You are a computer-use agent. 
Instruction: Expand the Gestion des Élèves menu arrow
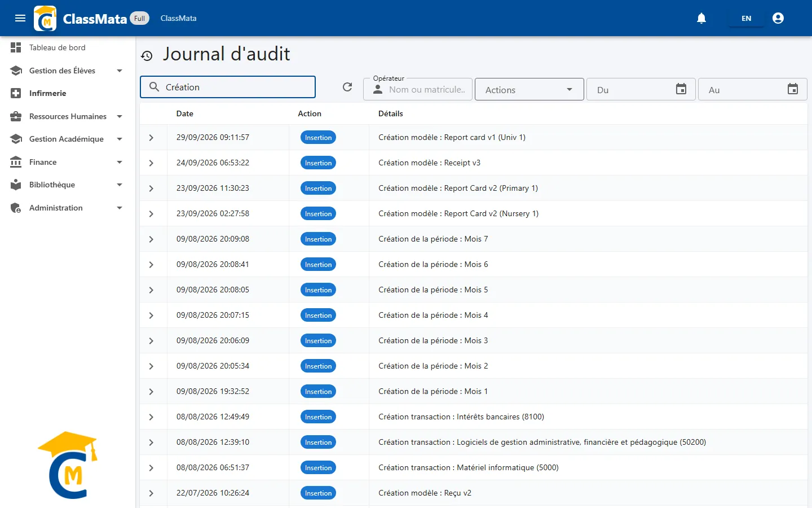120,71
